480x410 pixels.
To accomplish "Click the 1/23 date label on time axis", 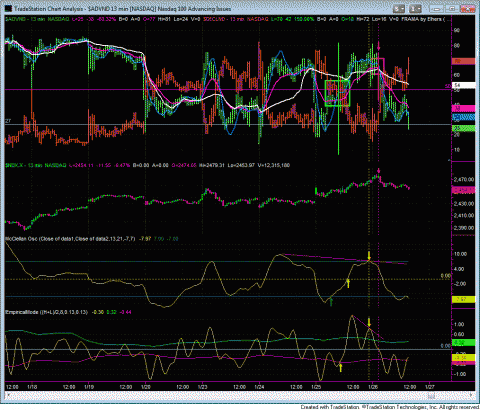I will pyautogui.click(x=202, y=387).
